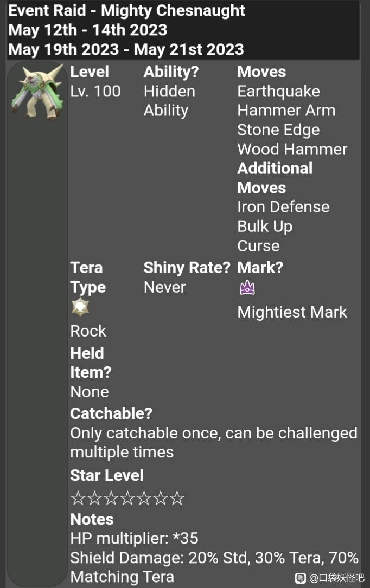
Task: Select the Hammer Arm move
Action: tap(286, 111)
